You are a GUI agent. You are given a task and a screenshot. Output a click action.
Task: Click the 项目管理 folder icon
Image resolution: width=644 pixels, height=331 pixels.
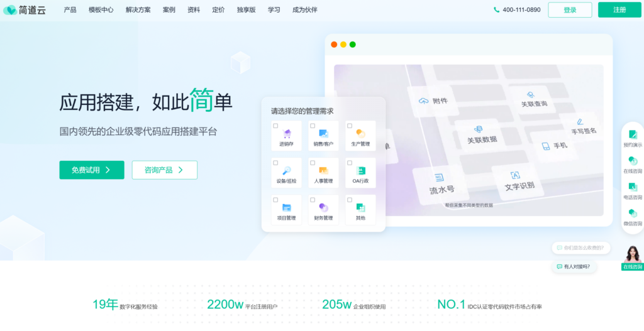(x=287, y=207)
